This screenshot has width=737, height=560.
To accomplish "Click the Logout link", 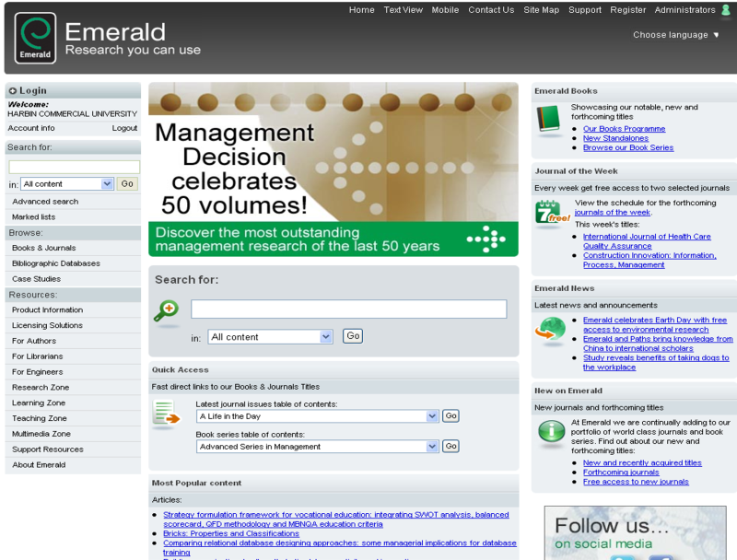I will point(124,128).
